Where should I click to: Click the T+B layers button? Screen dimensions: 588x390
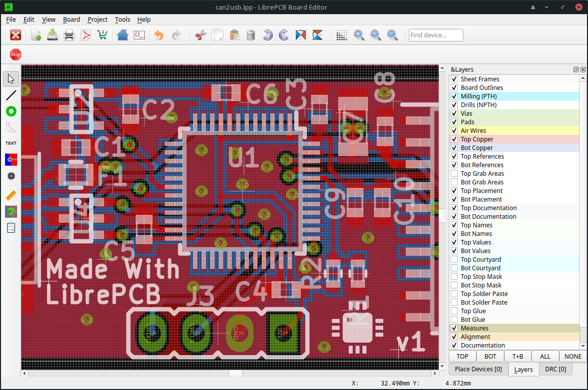point(518,357)
